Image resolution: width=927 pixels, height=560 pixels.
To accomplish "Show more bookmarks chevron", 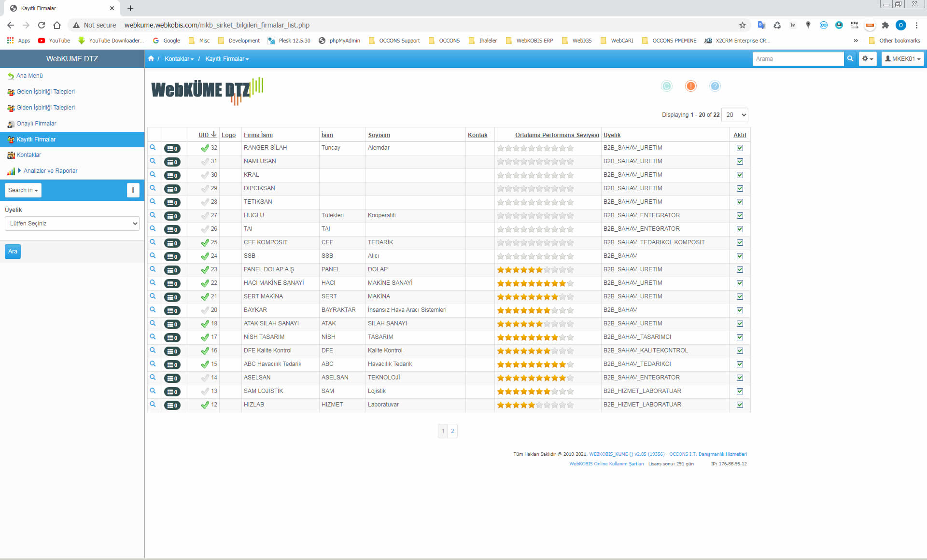I will pos(856,41).
